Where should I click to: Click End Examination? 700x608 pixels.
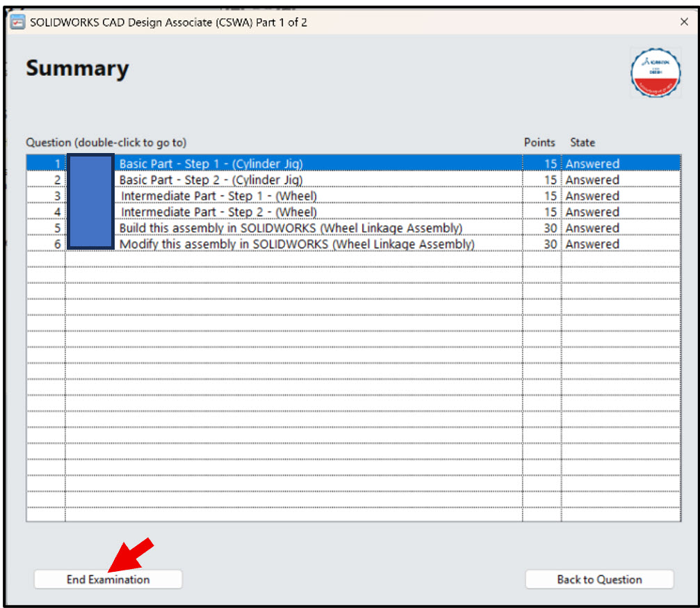point(107,579)
